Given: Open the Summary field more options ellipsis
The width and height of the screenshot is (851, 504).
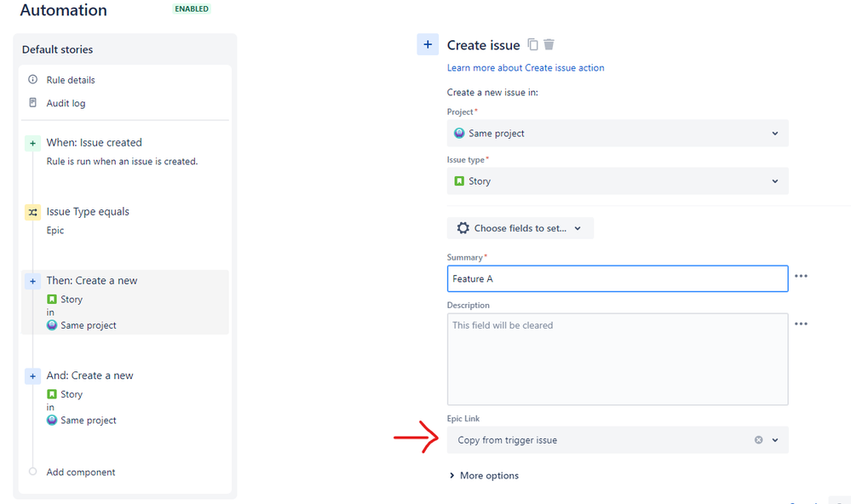Looking at the screenshot, I should [x=801, y=276].
